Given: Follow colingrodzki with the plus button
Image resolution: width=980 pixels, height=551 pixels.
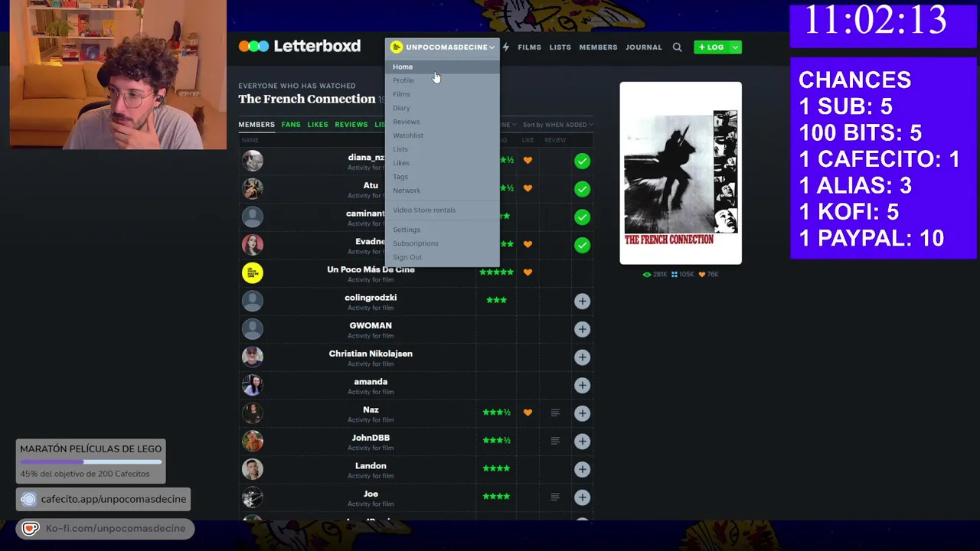Looking at the screenshot, I should click(x=582, y=301).
